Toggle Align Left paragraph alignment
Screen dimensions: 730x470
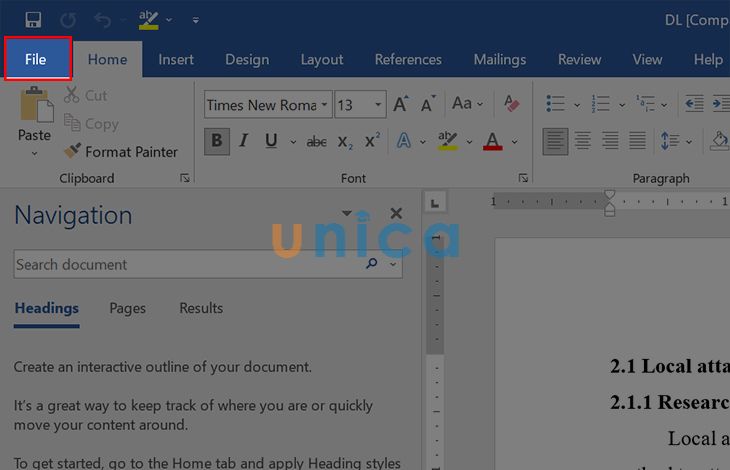(555, 141)
